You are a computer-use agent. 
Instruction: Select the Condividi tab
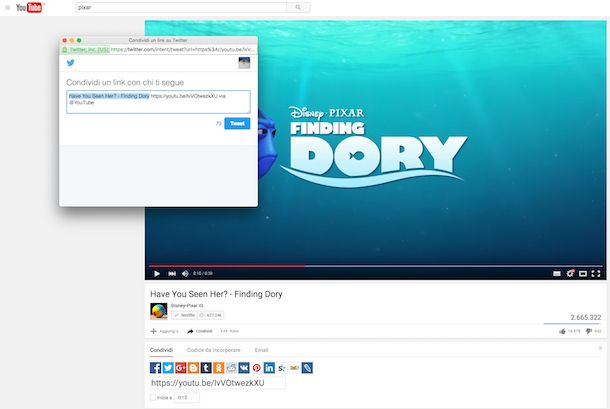[x=161, y=350]
